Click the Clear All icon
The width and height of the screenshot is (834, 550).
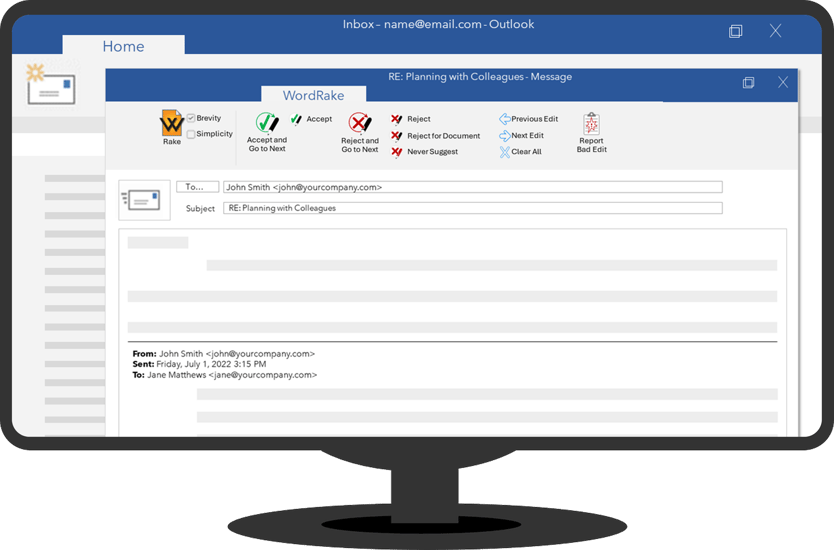coord(505,152)
